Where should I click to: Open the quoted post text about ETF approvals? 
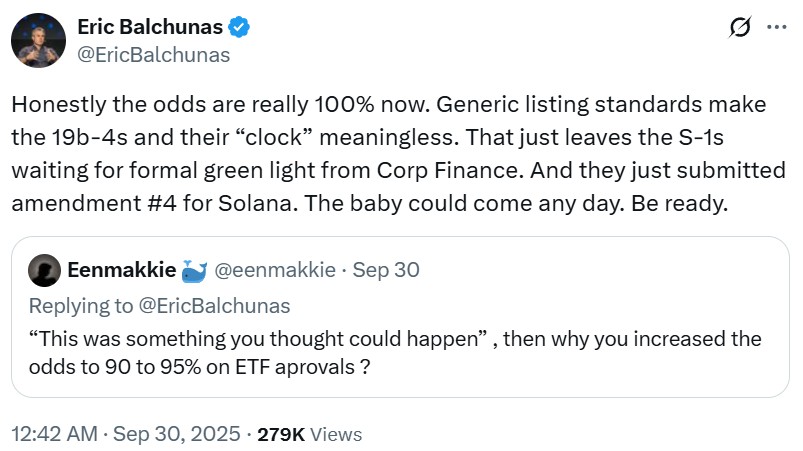(x=395, y=352)
